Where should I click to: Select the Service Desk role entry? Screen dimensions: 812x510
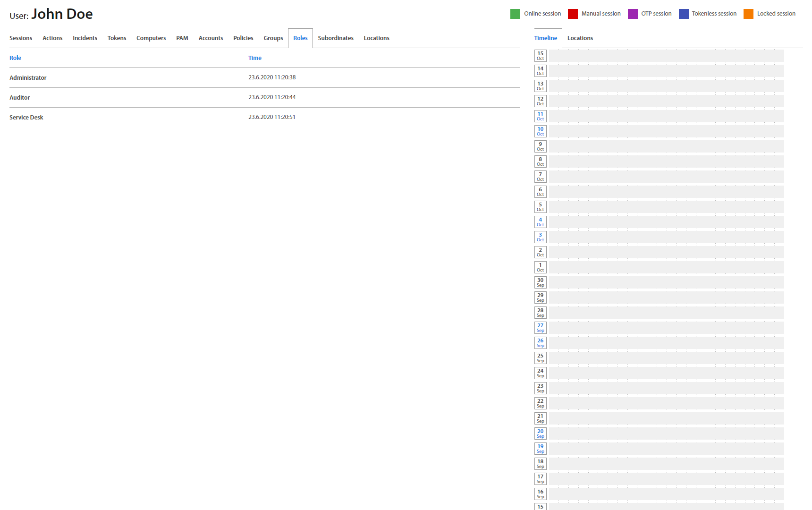coord(26,118)
